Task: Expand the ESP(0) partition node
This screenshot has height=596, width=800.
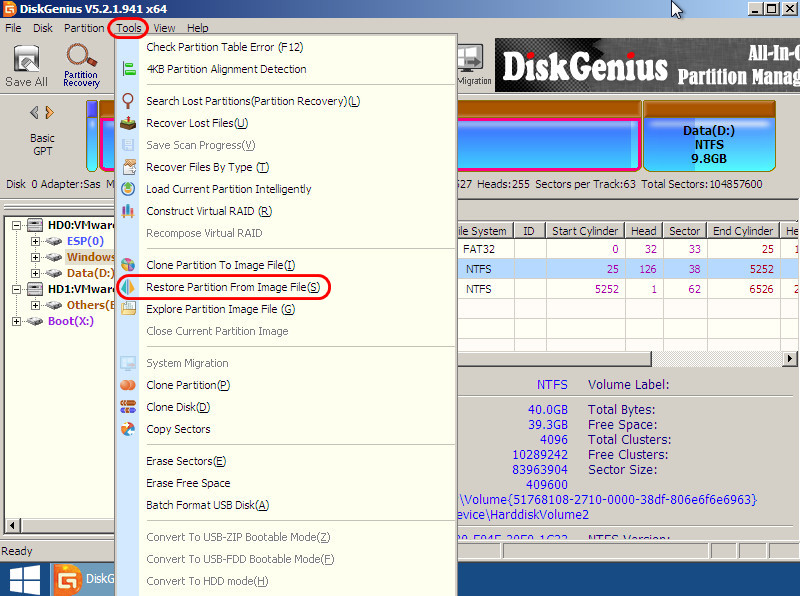Action: pos(35,241)
